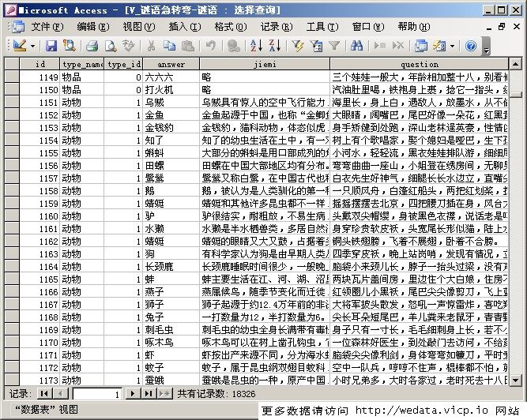Click the answer cell 打火机
The height and width of the screenshot is (420, 527).
click(x=171, y=90)
